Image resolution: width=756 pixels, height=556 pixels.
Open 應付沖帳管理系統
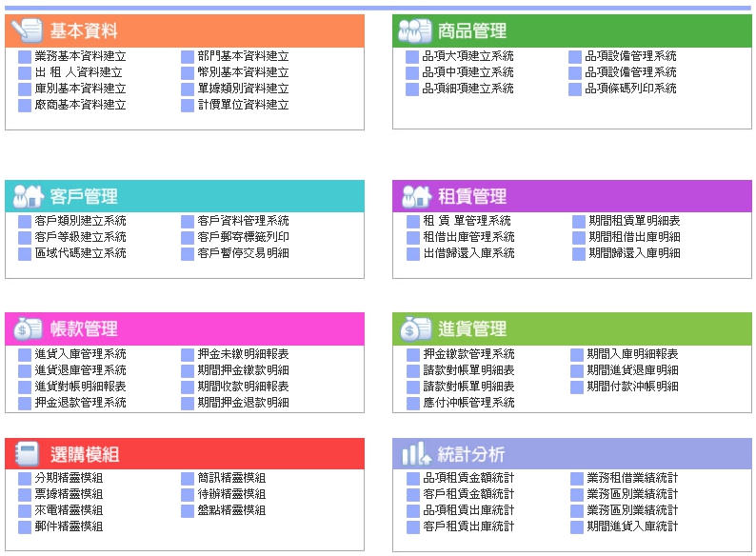click(468, 403)
